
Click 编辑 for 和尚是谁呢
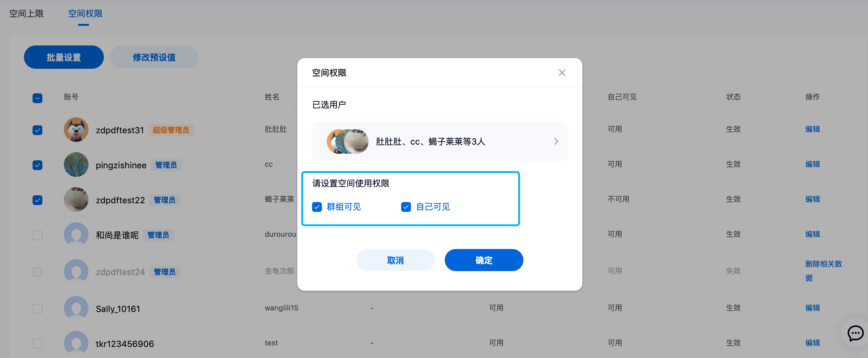click(812, 234)
